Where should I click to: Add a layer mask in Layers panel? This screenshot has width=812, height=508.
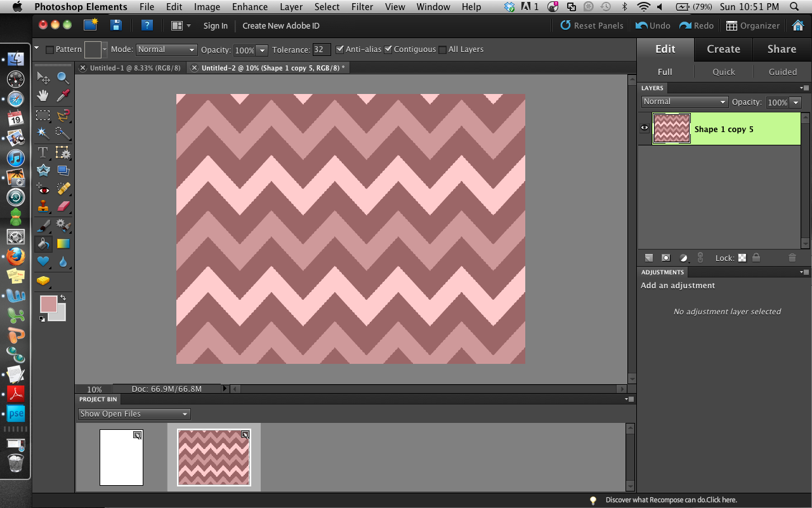665,258
